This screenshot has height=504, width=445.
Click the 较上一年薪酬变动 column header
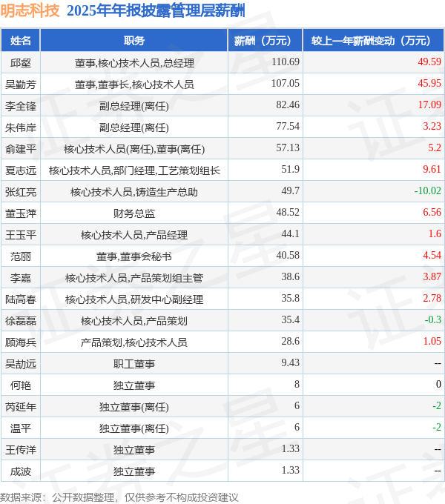(374, 41)
